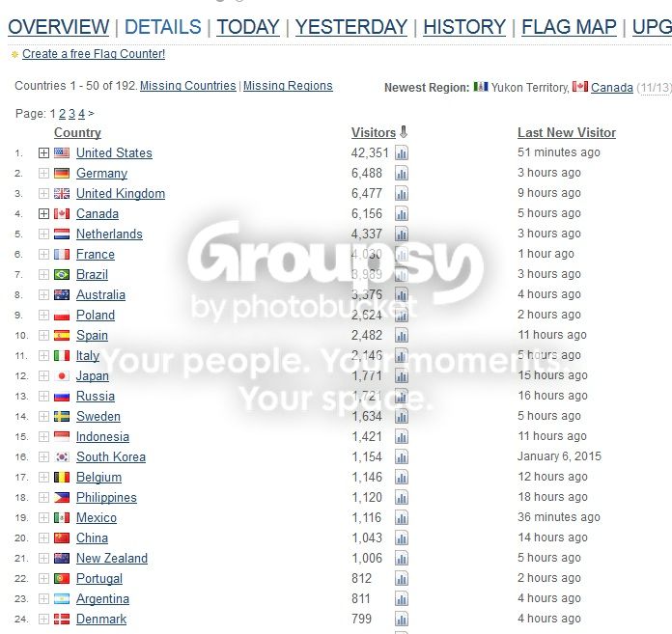Open the Netherlands country link
The height and width of the screenshot is (634, 672).
click(109, 234)
